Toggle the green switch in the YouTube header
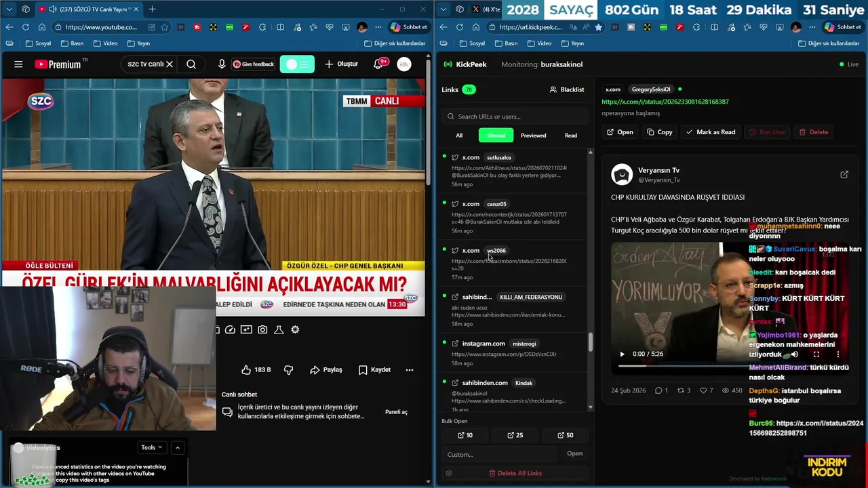This screenshot has height=488, width=868. 297,64
